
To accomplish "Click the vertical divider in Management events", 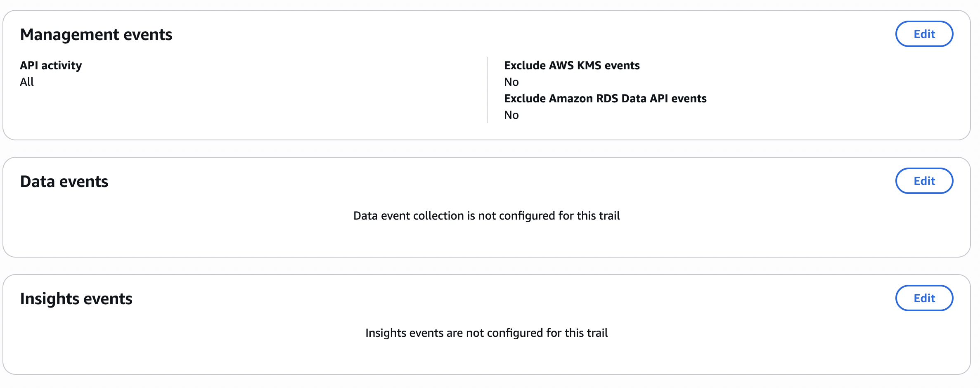I will coord(487,90).
